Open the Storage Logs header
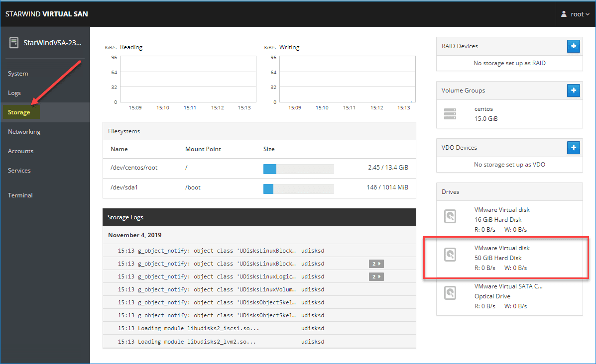Screen dimensions: 596x364 pos(259,217)
